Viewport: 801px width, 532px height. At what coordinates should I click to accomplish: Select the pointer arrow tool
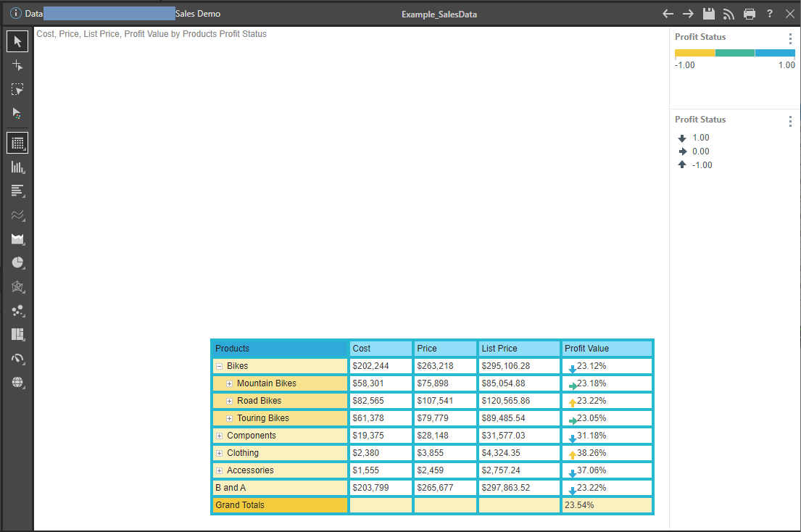pyautogui.click(x=17, y=41)
